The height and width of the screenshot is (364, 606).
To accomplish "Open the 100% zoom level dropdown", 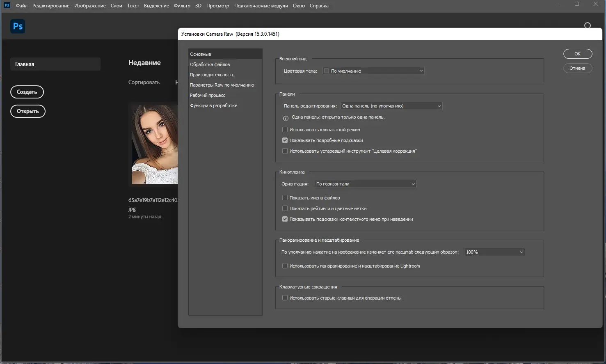I will pos(494,252).
